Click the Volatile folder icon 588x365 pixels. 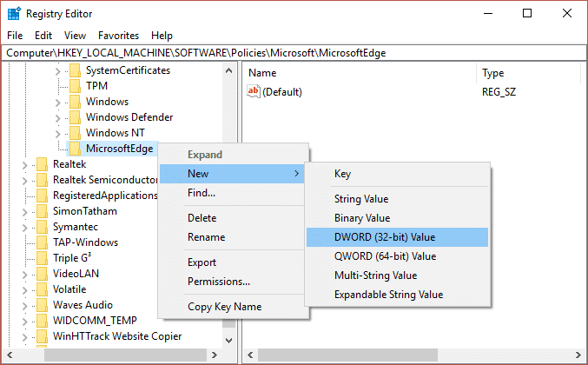[42, 289]
